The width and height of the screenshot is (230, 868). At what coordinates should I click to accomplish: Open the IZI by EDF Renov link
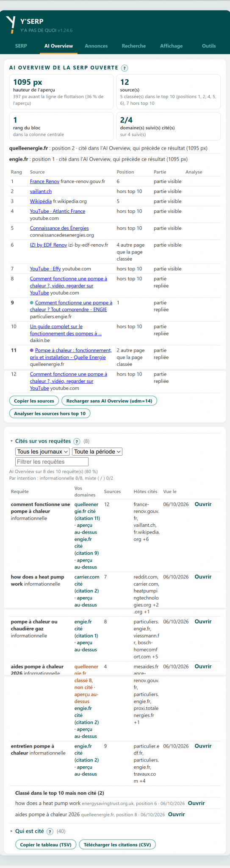coord(48,245)
